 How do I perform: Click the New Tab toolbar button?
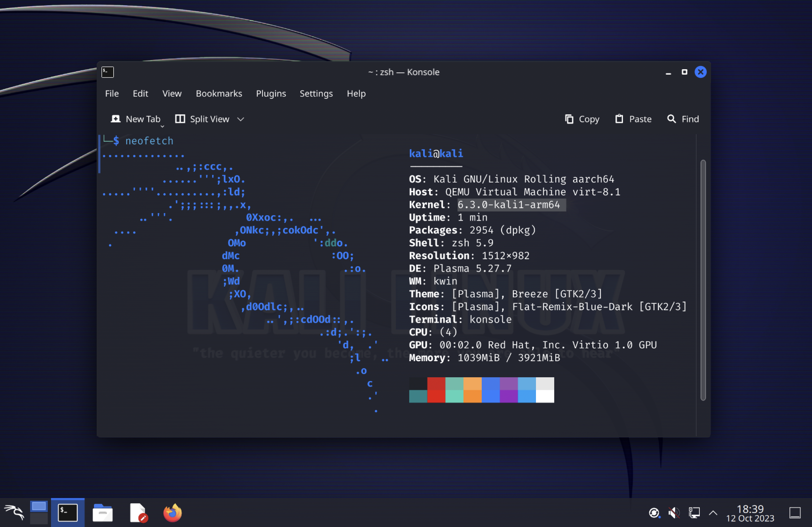(x=135, y=119)
